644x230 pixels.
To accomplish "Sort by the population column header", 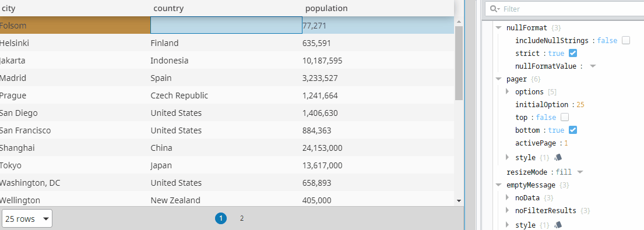I will click(326, 8).
